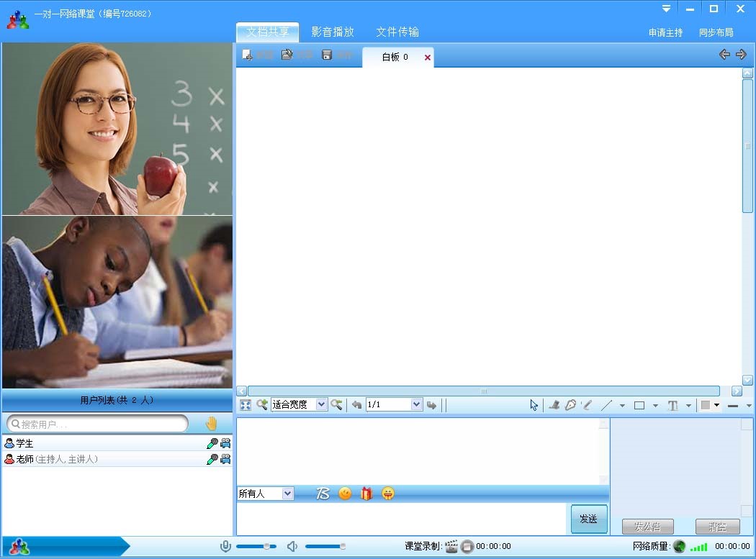This screenshot has height=559, width=756.
Task: Go to next document tab arrow
Action: (x=741, y=55)
